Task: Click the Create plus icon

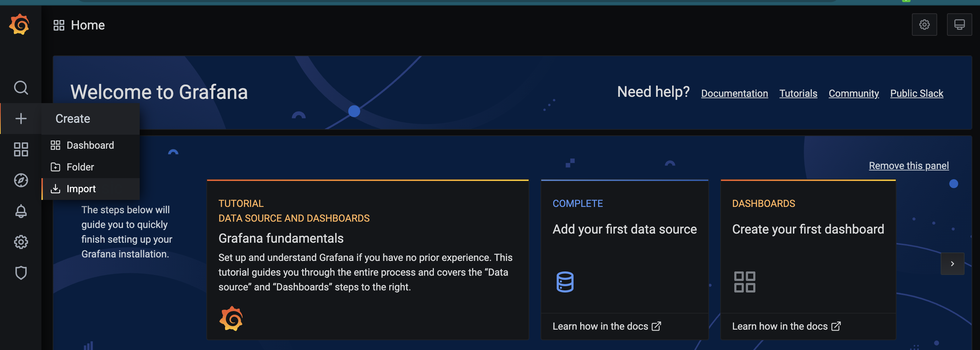Action: 21,119
